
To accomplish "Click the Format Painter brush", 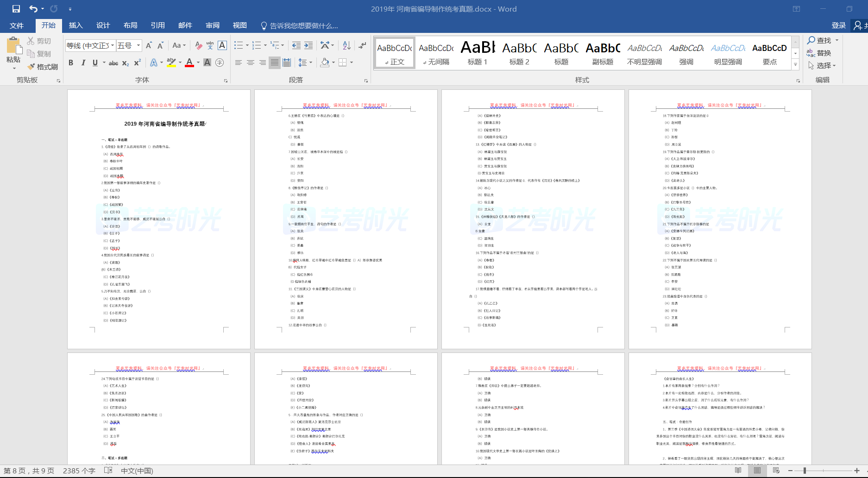I will click(x=43, y=67).
